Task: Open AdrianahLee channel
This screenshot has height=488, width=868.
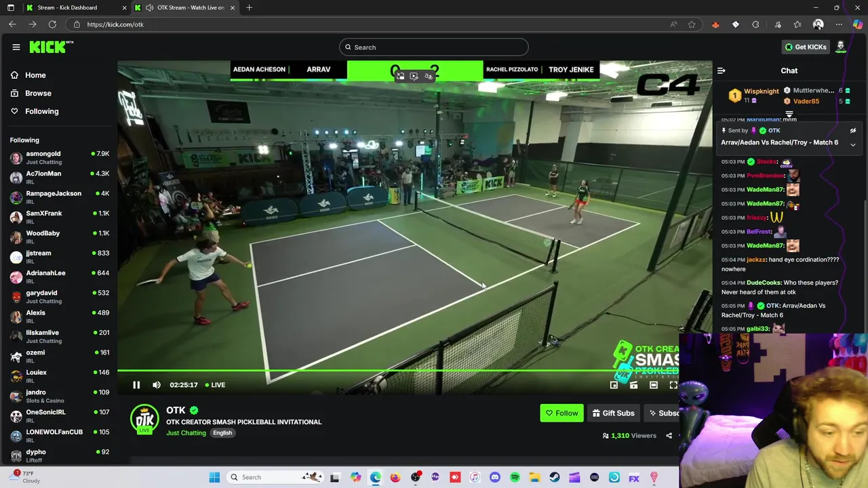Action: click(x=60, y=277)
